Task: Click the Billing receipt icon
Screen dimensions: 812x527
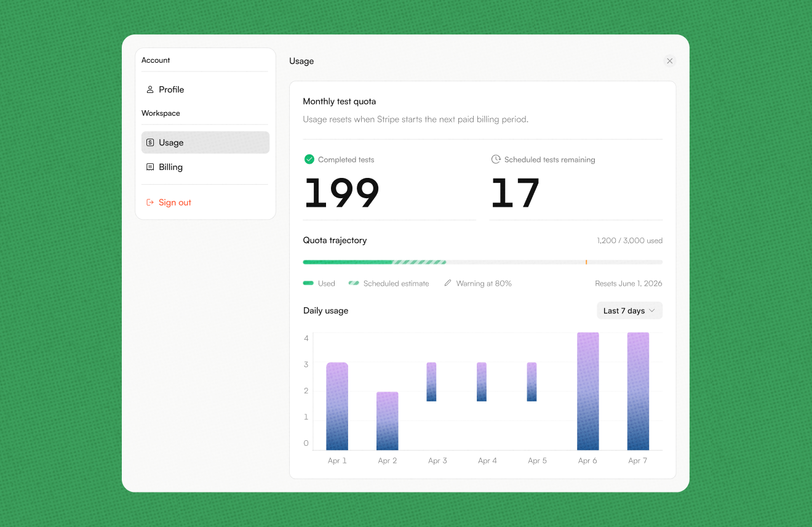Action: coord(150,167)
